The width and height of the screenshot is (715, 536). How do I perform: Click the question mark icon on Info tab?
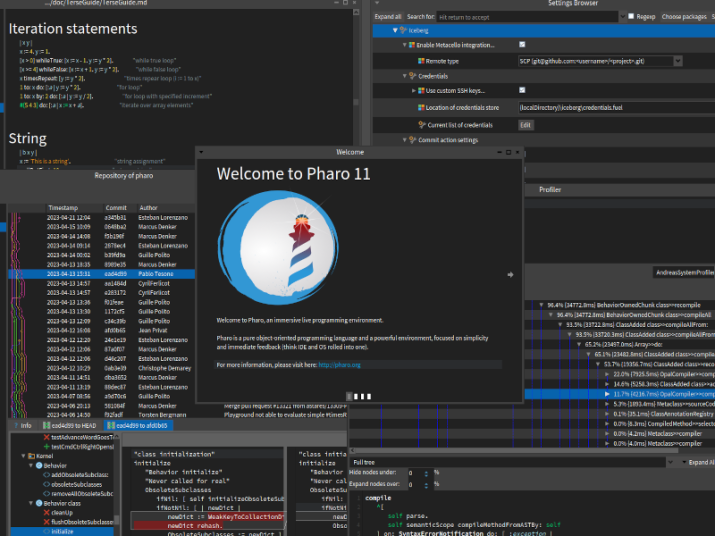(16, 426)
